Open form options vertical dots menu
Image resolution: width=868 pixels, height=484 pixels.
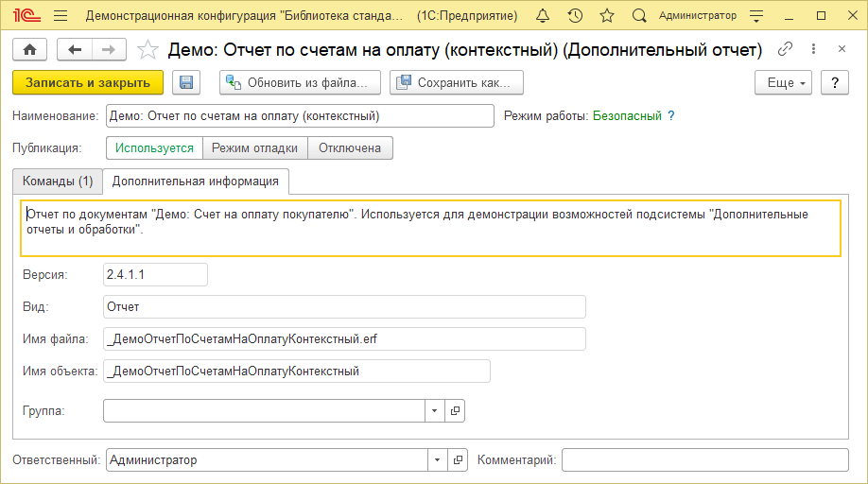(x=813, y=49)
